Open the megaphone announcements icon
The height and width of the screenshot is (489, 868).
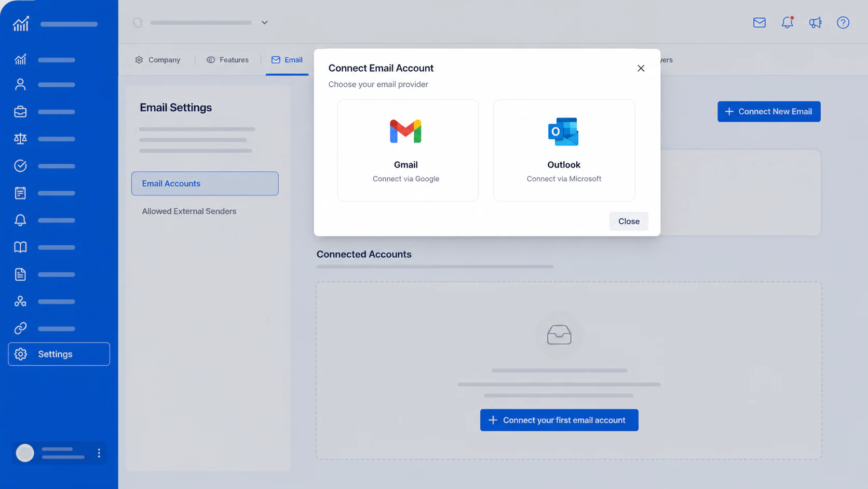point(815,22)
